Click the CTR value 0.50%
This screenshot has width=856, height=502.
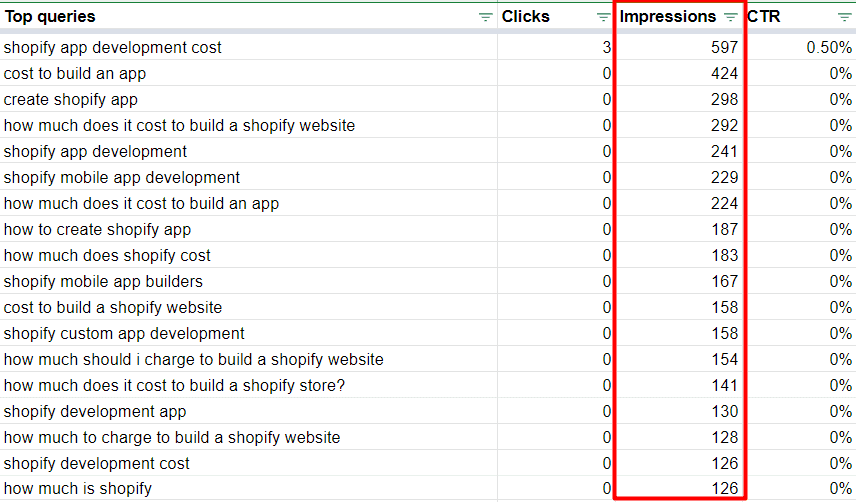point(829,48)
